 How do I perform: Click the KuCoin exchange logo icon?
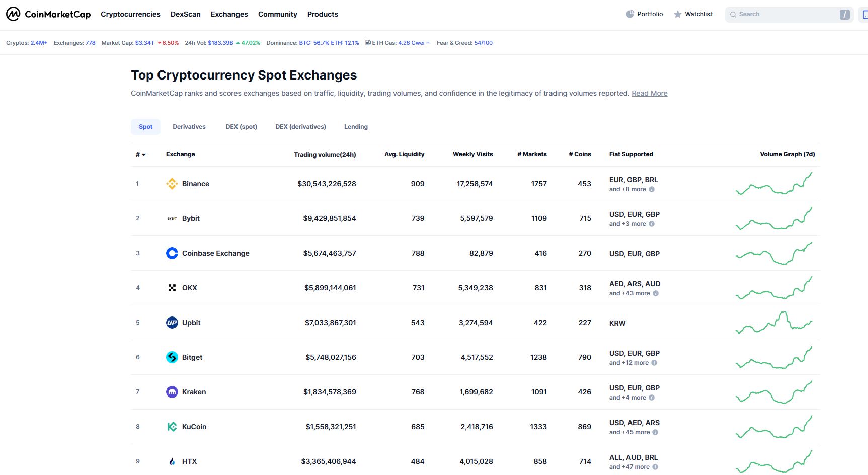172,427
